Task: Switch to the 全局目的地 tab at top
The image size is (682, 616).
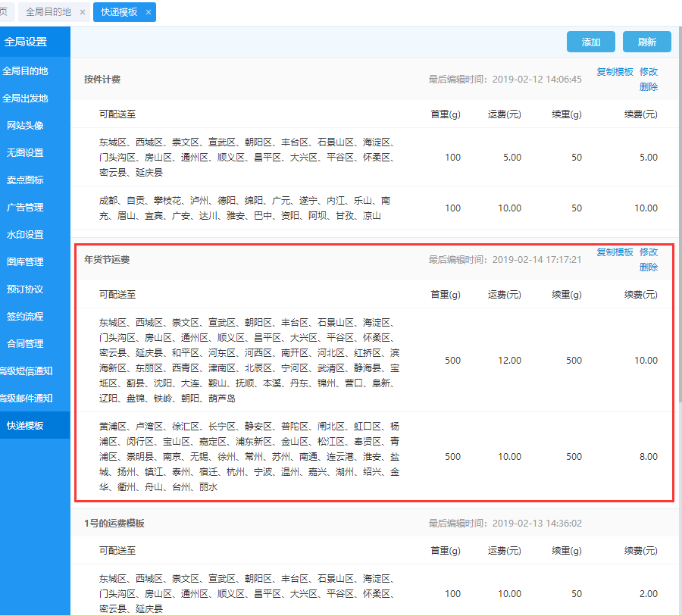Action: pyautogui.click(x=48, y=12)
